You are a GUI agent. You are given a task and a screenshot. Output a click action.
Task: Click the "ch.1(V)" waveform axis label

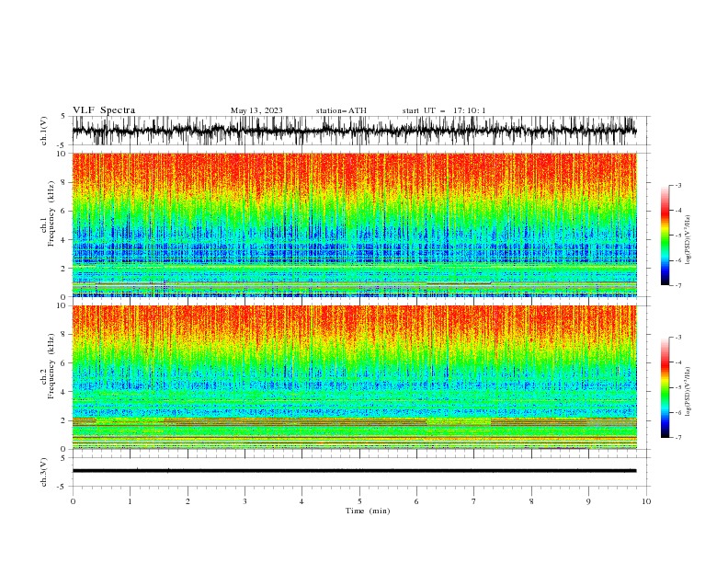click(x=44, y=131)
